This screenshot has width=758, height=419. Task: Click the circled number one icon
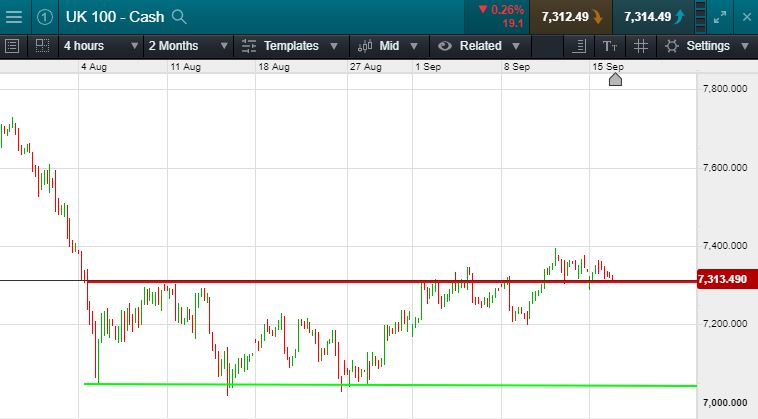pyautogui.click(x=45, y=16)
